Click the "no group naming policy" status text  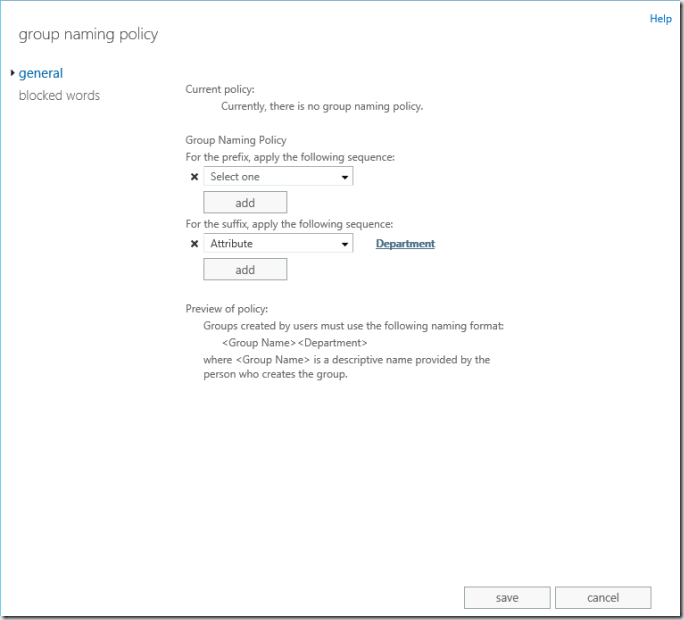[321, 106]
